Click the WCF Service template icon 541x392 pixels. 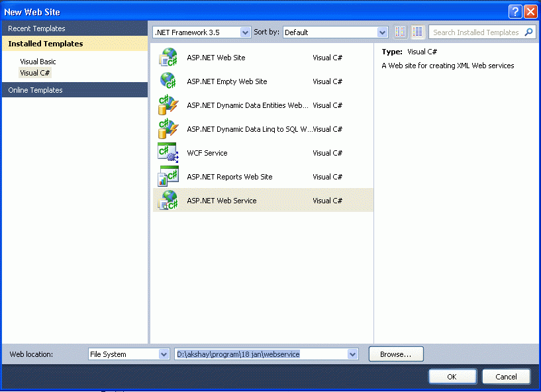tap(168, 152)
